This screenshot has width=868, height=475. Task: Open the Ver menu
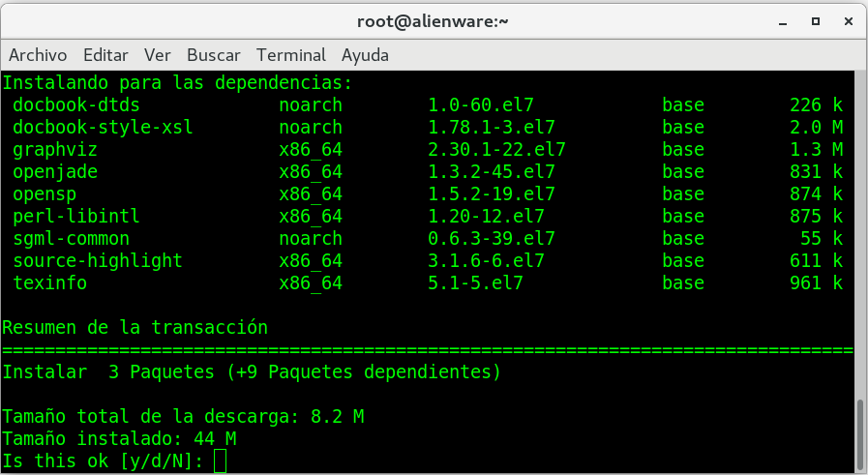[157, 55]
